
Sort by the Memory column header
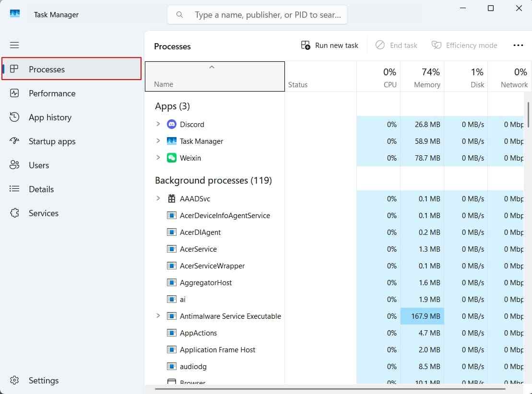tap(422, 77)
